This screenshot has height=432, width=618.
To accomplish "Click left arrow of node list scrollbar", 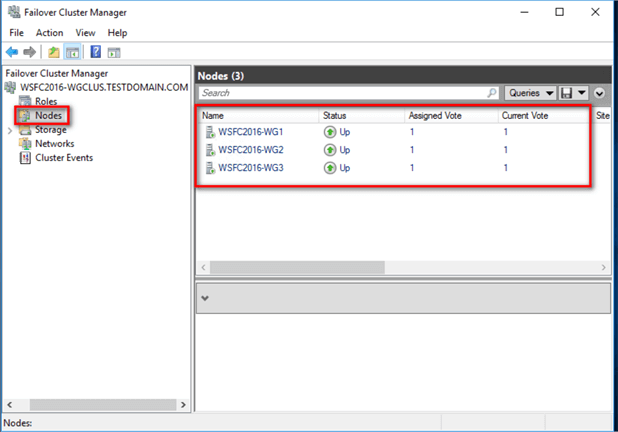I will tap(203, 267).
